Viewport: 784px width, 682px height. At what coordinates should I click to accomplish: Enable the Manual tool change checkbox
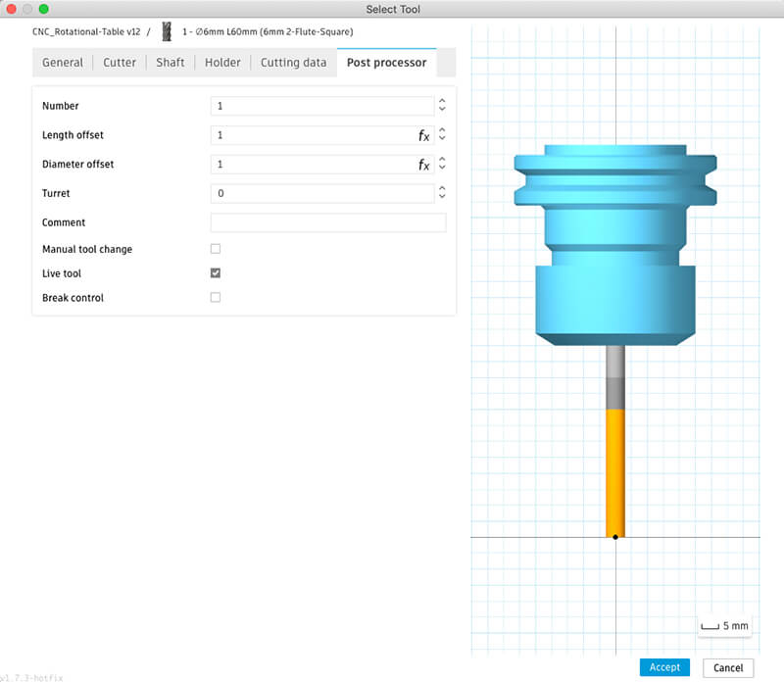pyautogui.click(x=216, y=249)
